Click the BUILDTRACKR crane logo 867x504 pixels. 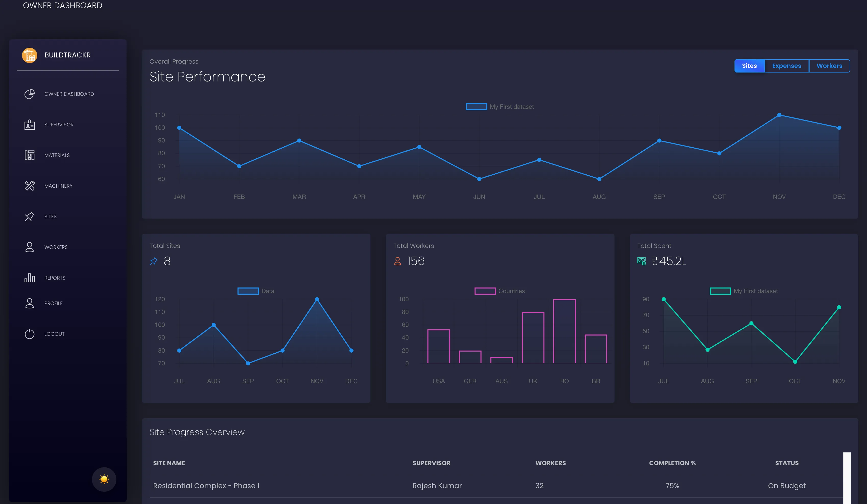point(30,55)
